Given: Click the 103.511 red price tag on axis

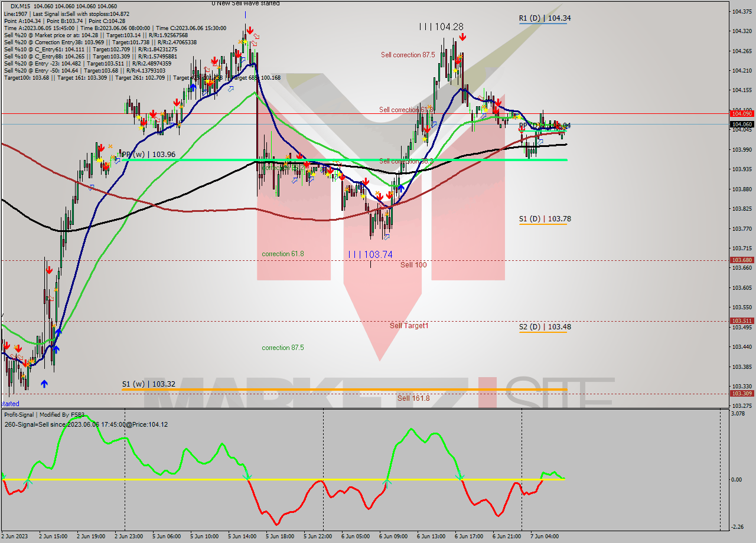Looking at the screenshot, I should click(742, 321).
